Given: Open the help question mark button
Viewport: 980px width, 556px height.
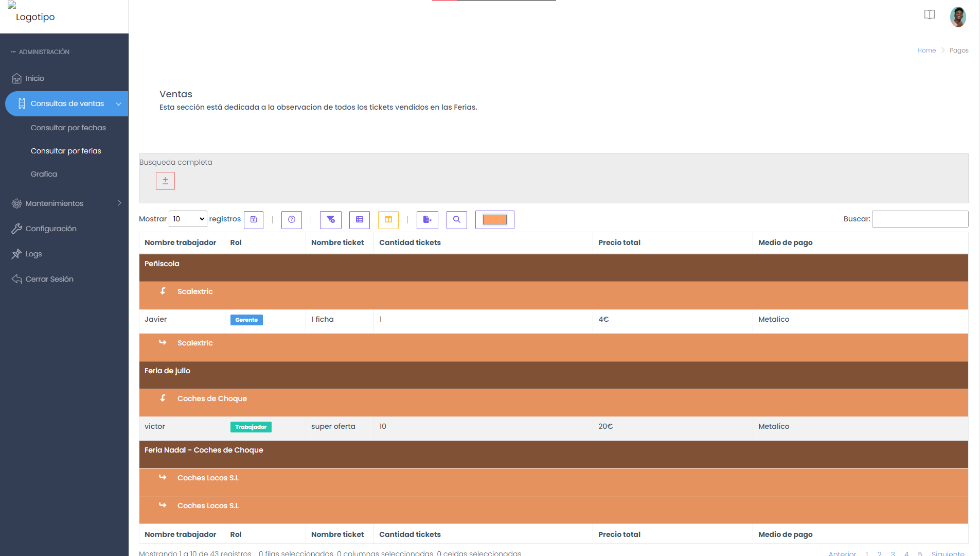Looking at the screenshot, I should (292, 220).
